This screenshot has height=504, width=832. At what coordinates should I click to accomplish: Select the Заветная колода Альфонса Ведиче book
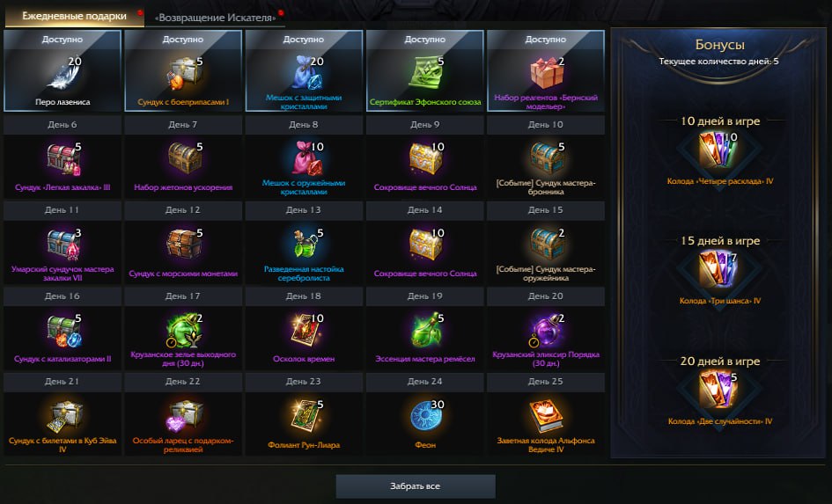pos(546,416)
